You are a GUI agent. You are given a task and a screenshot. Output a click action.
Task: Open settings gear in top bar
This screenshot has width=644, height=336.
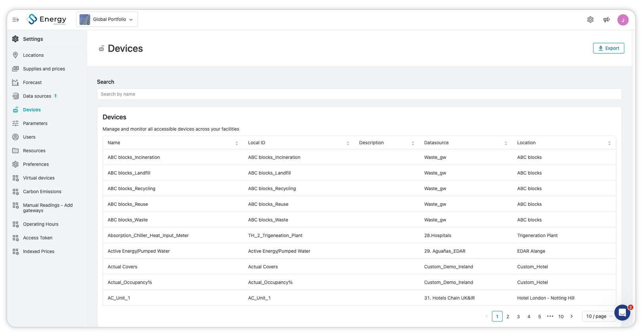[590, 19]
